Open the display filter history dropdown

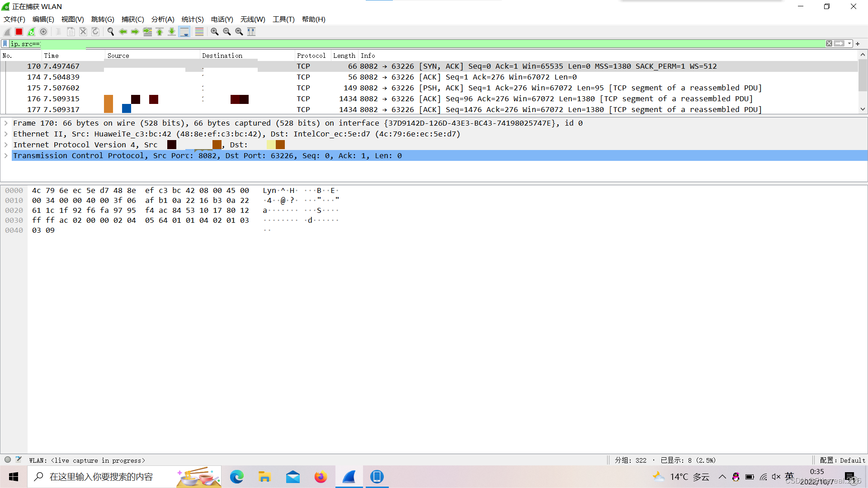click(849, 44)
